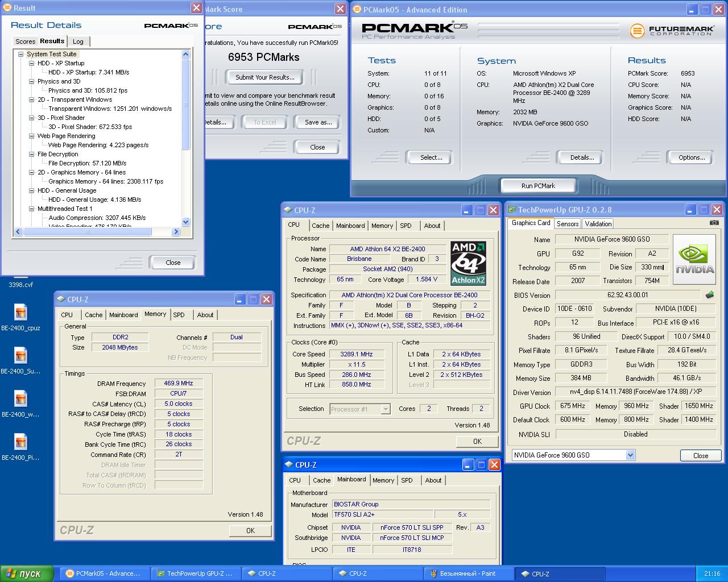Click Close button in Result Details window
The image size is (728, 582).
pyautogui.click(x=173, y=263)
